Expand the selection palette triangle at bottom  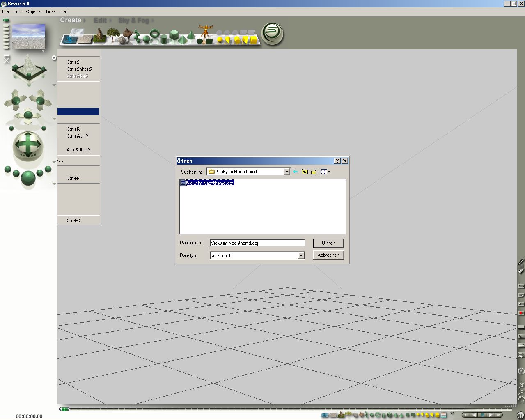pyautogui.click(x=452, y=413)
